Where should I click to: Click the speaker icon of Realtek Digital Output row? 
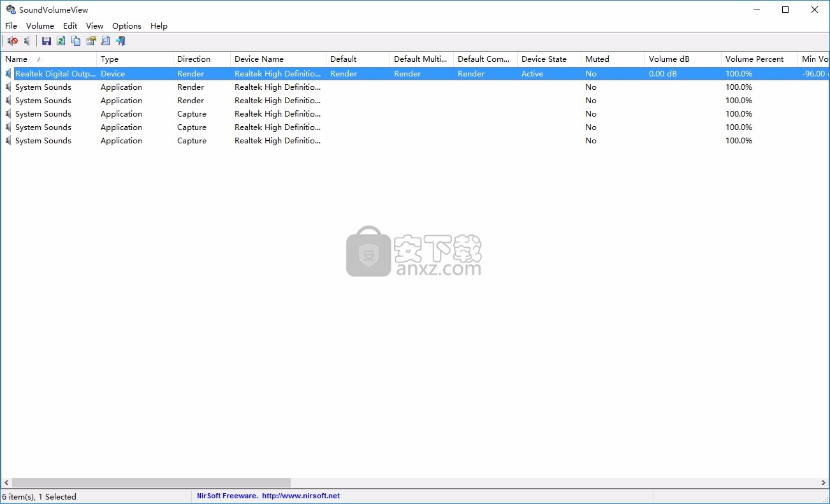point(8,73)
